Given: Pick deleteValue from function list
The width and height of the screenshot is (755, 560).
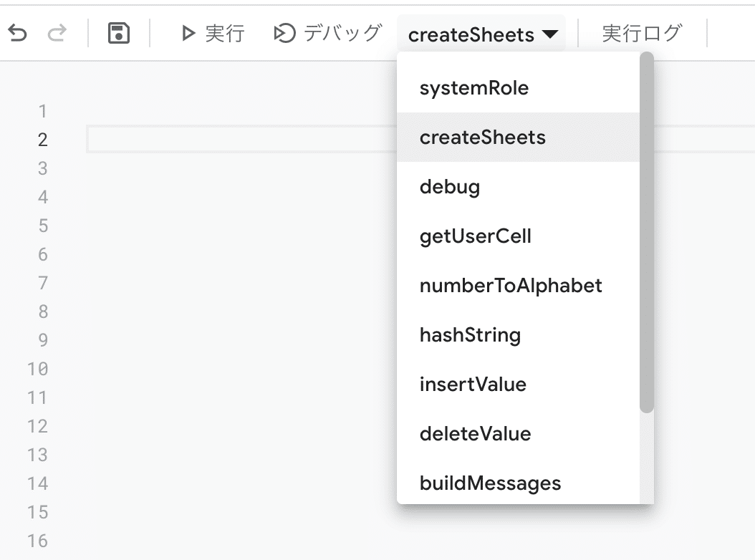Looking at the screenshot, I should [475, 434].
